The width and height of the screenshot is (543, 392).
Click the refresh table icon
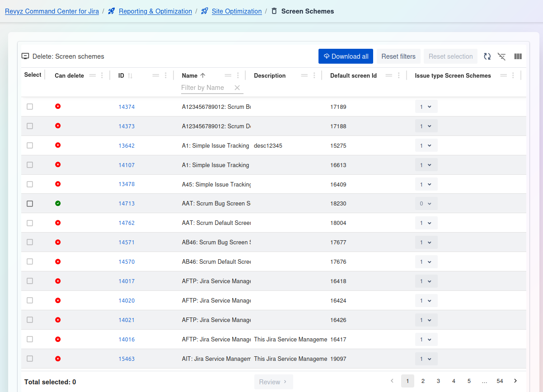click(487, 56)
